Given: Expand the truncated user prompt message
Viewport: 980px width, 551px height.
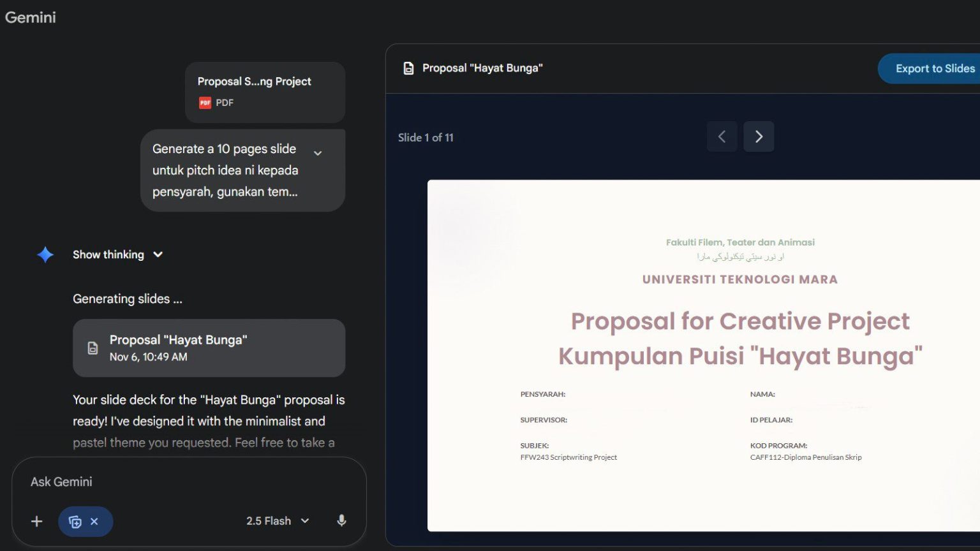Looking at the screenshot, I should point(318,153).
